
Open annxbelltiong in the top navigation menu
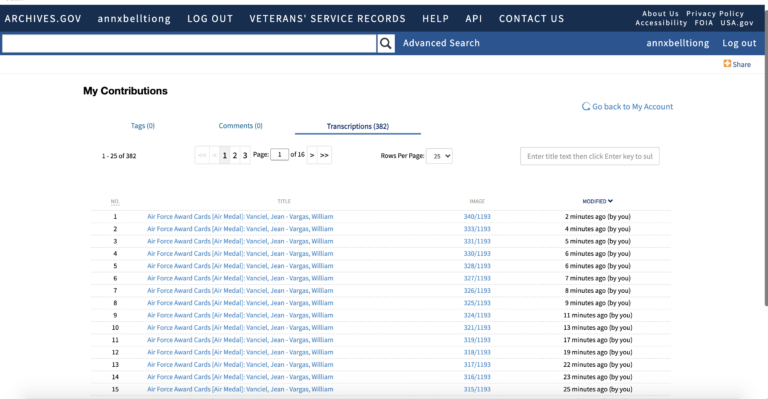click(x=134, y=19)
